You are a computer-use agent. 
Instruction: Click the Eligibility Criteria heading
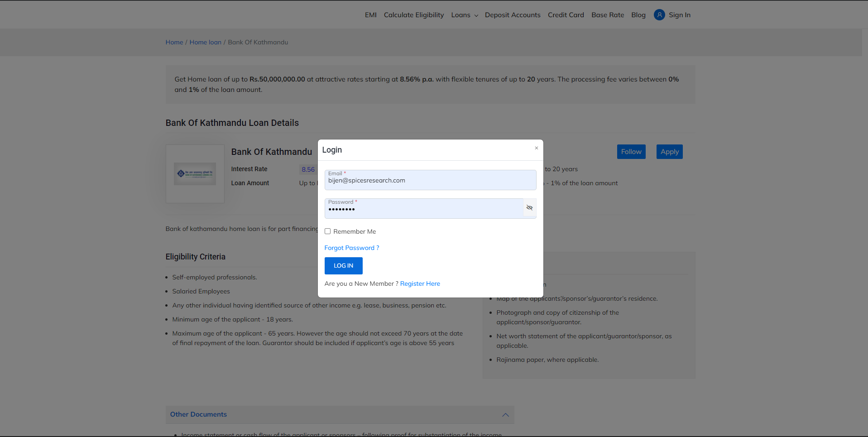click(x=196, y=257)
